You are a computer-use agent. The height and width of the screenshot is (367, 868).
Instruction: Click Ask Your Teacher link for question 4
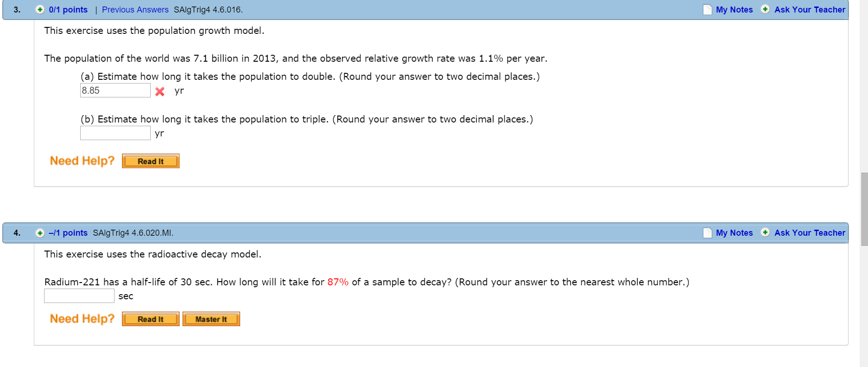[x=810, y=233]
